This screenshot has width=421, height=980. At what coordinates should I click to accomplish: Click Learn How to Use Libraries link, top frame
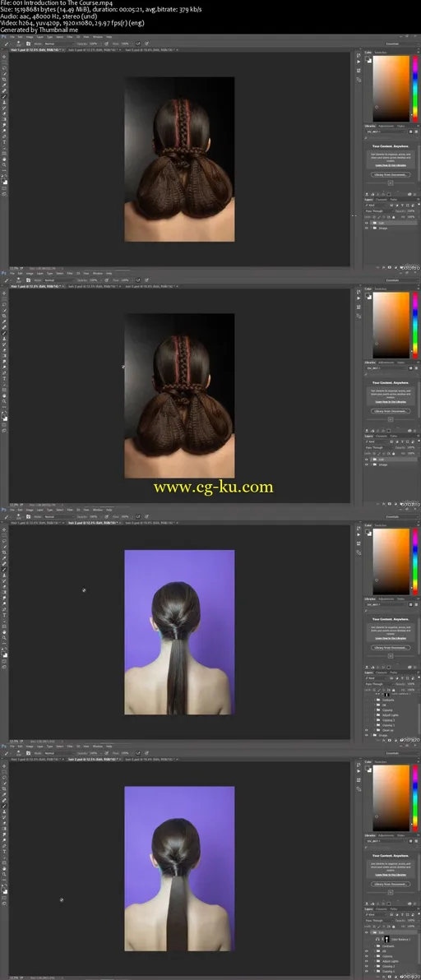tap(391, 165)
